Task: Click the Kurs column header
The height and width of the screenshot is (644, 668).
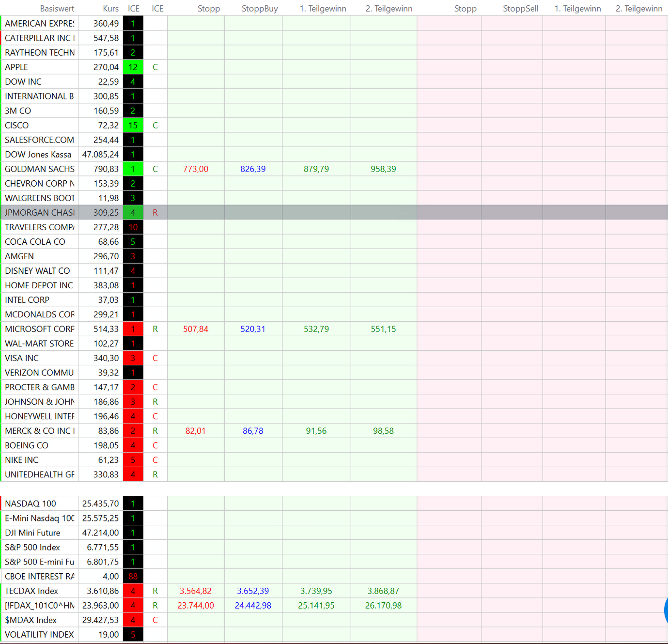Action: [110, 9]
